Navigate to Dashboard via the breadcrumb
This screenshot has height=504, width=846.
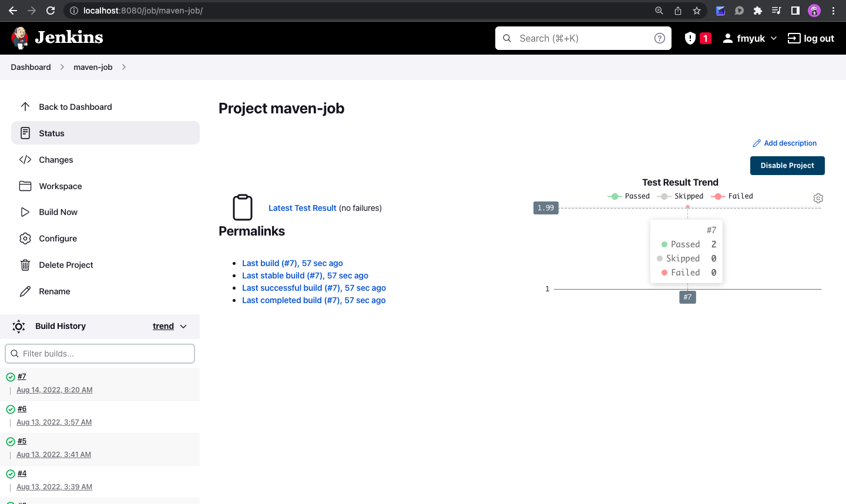point(31,67)
